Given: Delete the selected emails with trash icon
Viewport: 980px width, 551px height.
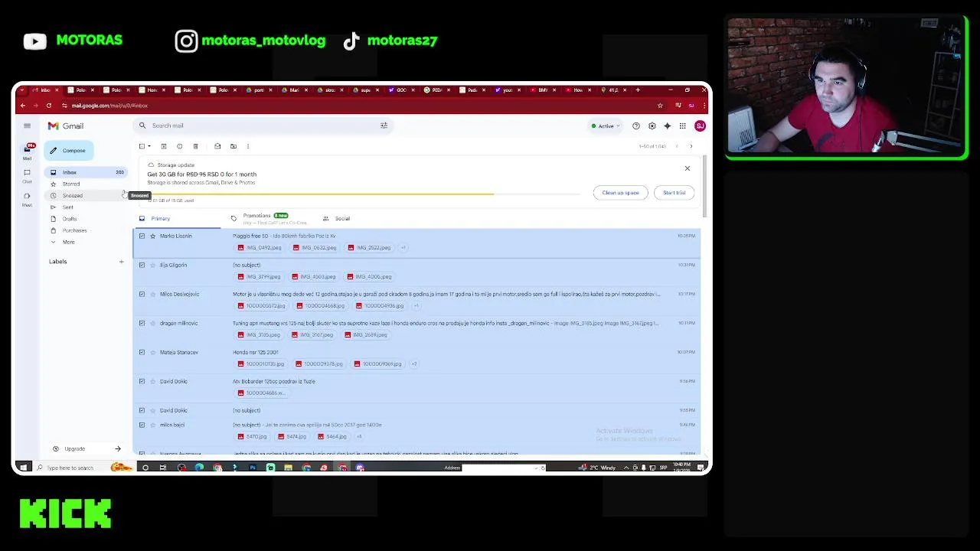Looking at the screenshot, I should pyautogui.click(x=195, y=146).
